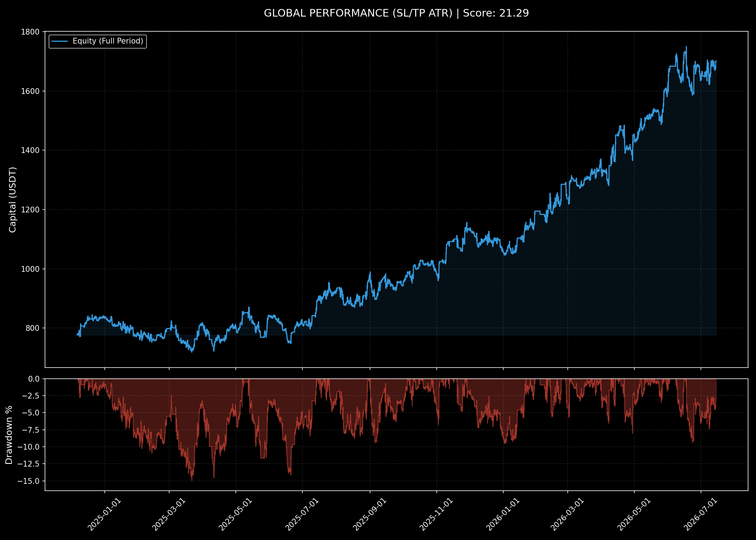Click the 2025-11-01 date label
This screenshot has width=756, height=540.
coord(436,514)
